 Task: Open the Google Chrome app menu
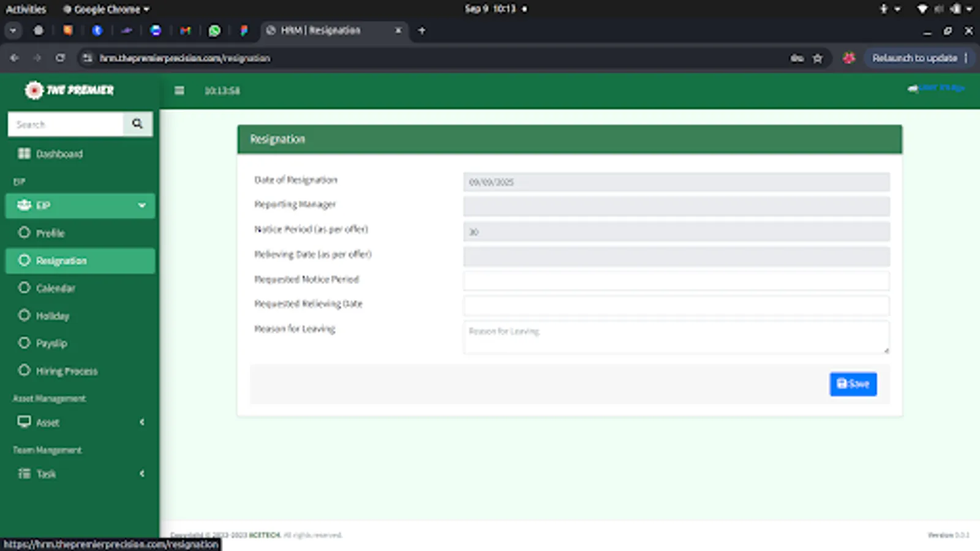[107, 9]
